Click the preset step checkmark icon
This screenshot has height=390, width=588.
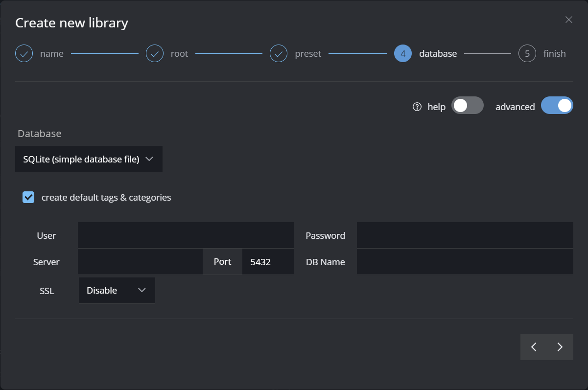tap(279, 53)
